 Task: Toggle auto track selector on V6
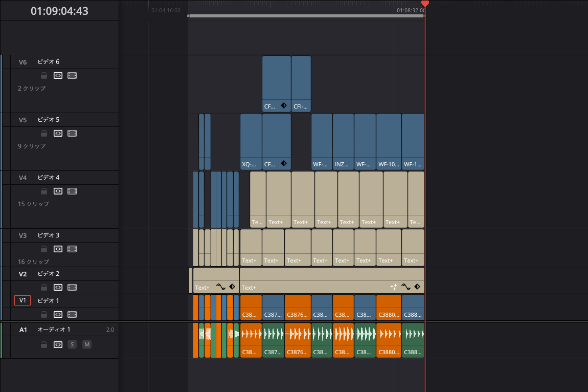click(x=58, y=75)
